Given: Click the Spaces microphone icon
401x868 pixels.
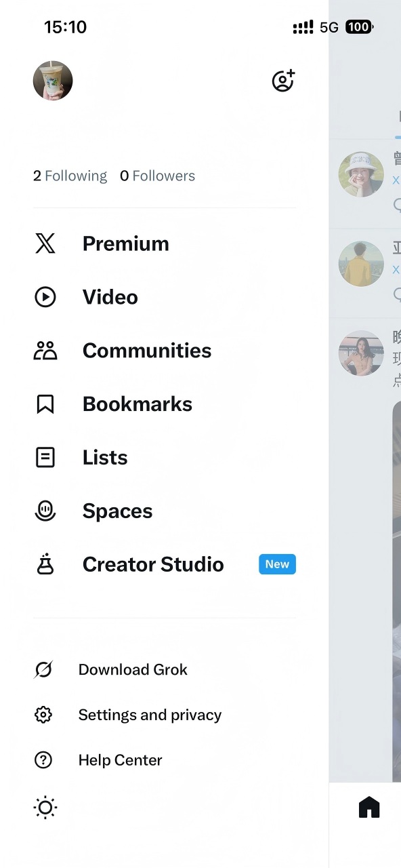Looking at the screenshot, I should [45, 511].
